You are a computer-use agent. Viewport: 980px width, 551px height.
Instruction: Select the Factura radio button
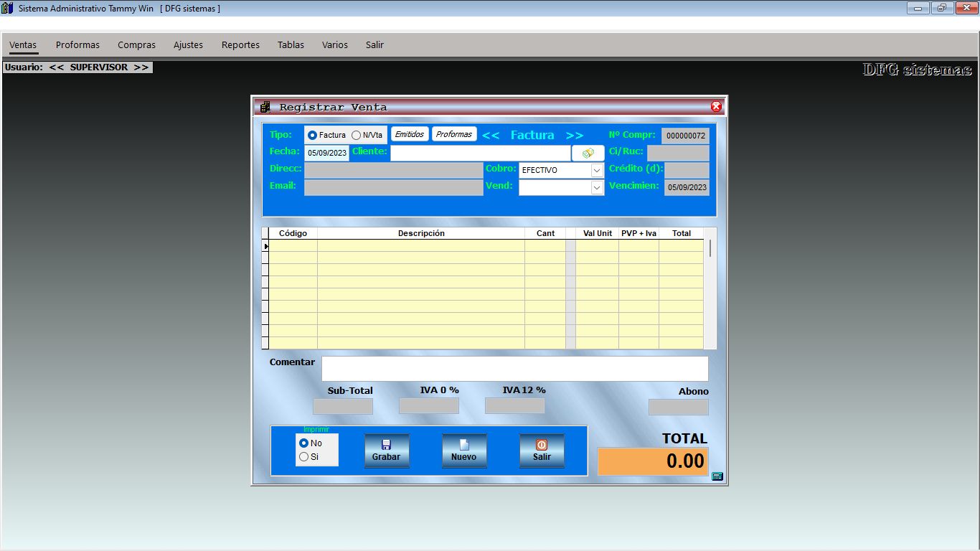pos(312,135)
